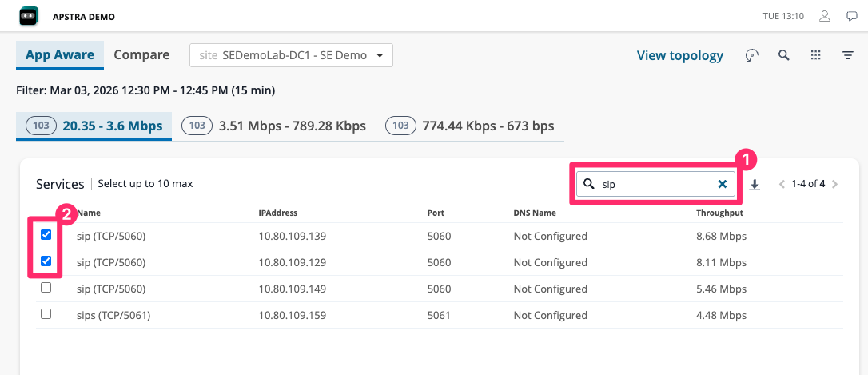Click the user profile icon

point(826,16)
